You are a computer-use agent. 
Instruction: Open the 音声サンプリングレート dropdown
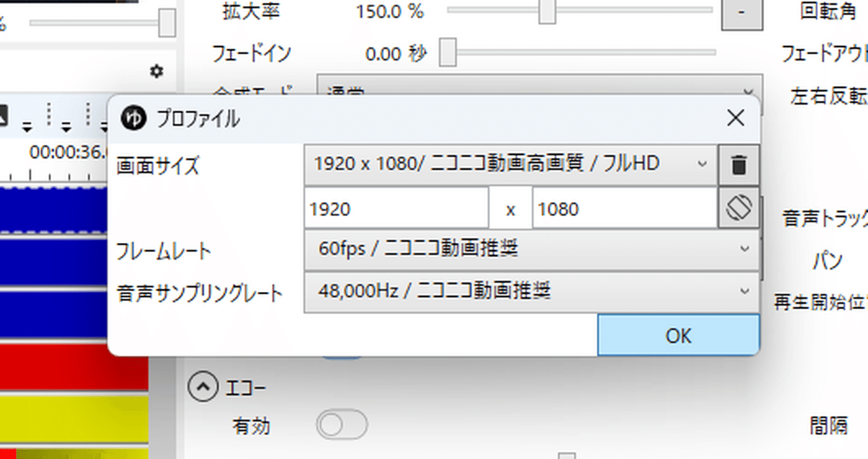click(532, 291)
